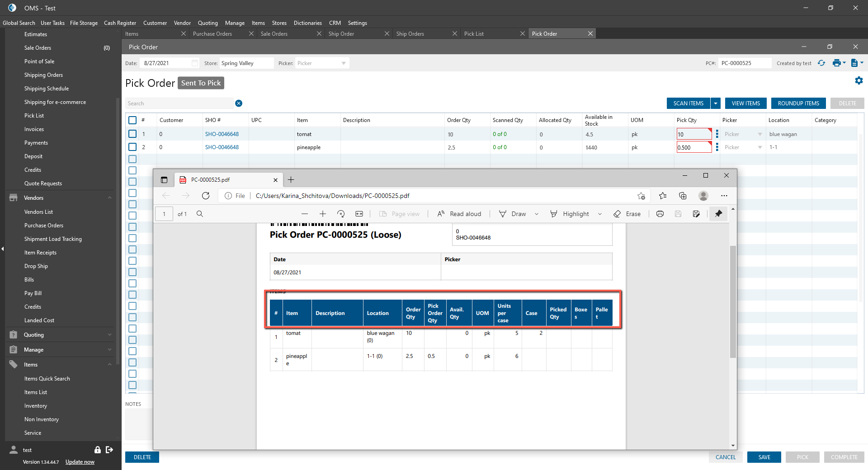The height and width of the screenshot is (470, 868).
Task: Clear the search field with the X icon
Action: tap(239, 103)
